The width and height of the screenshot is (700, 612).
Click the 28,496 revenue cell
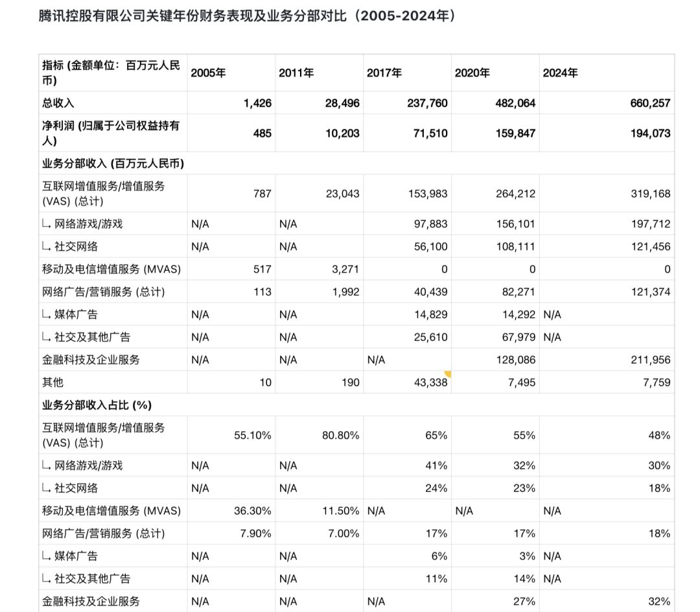click(x=342, y=103)
